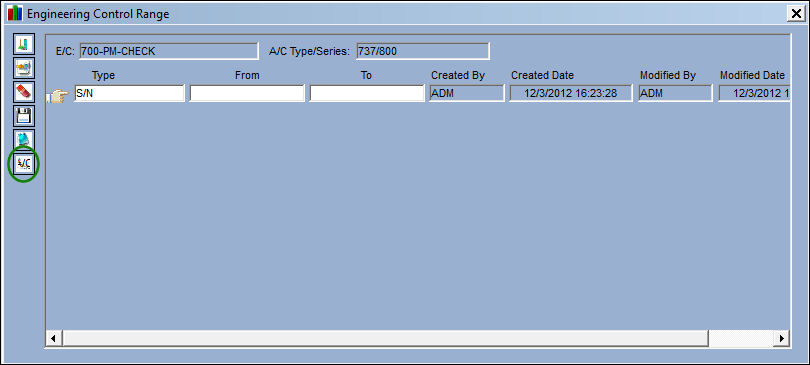Image resolution: width=810 pixels, height=365 pixels.
Task: Close the Engineering Control Range window
Action: (x=796, y=14)
